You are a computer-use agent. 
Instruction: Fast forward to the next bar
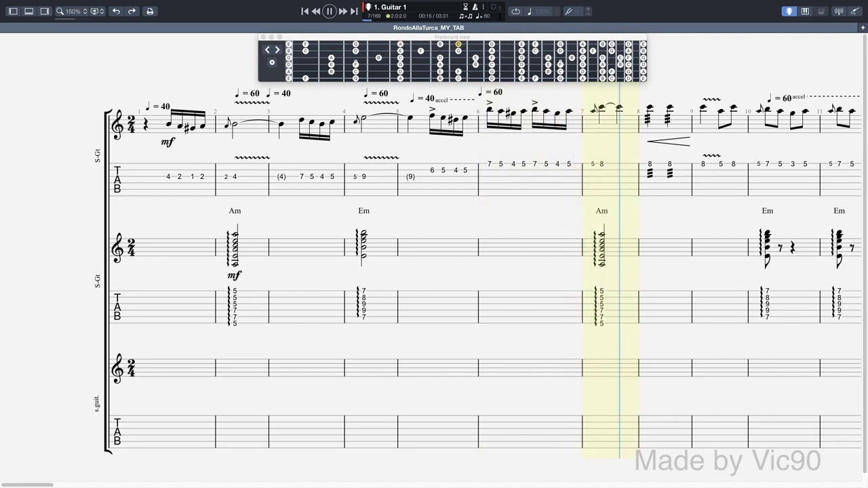coord(343,11)
